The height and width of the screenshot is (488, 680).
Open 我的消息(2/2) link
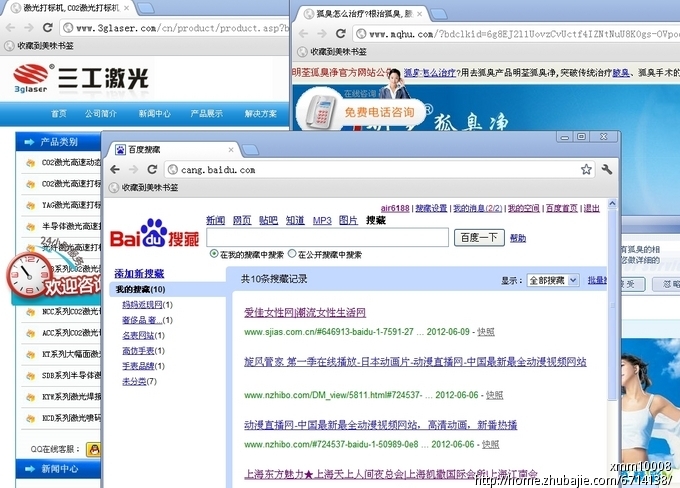point(477,208)
